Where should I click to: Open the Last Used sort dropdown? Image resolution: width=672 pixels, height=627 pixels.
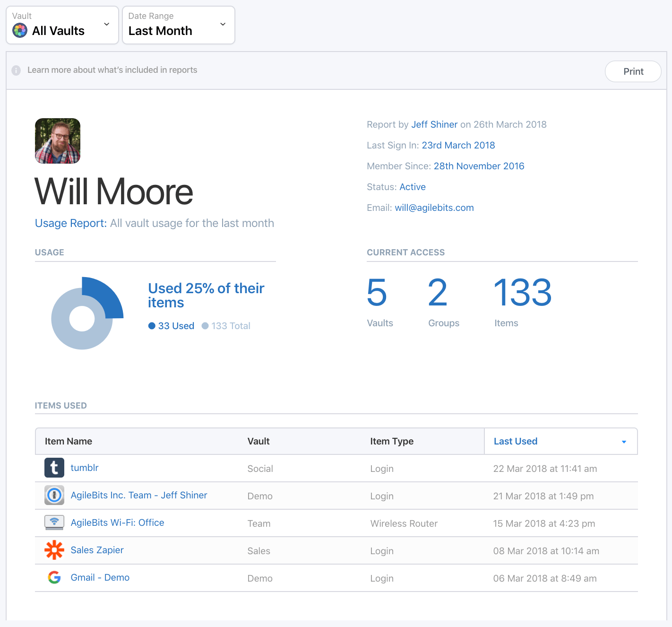click(x=623, y=441)
